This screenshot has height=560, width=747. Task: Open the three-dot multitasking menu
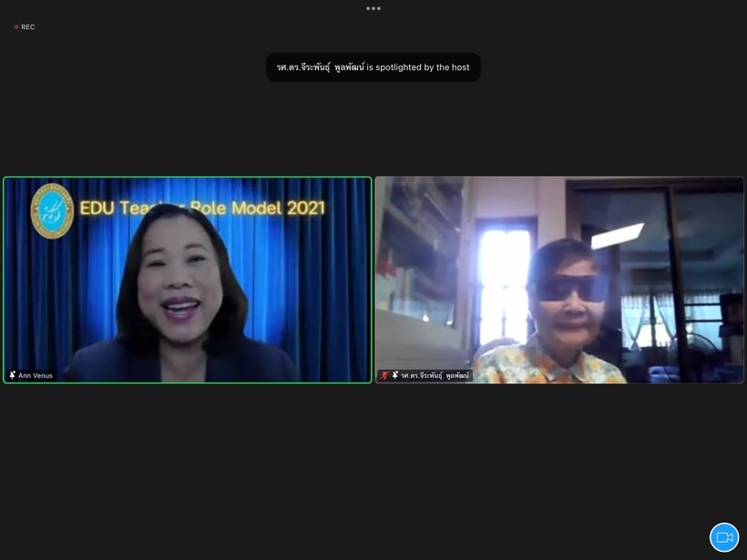tap(373, 8)
